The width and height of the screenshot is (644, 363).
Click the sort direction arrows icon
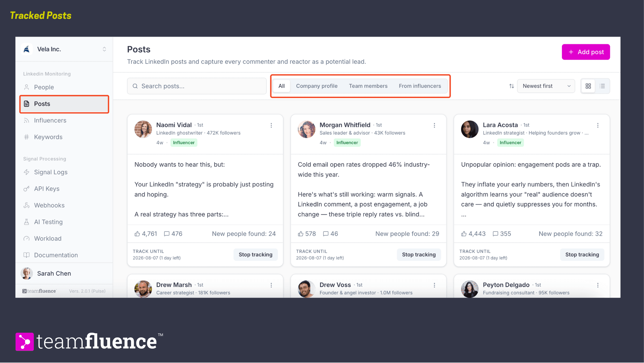pyautogui.click(x=512, y=86)
